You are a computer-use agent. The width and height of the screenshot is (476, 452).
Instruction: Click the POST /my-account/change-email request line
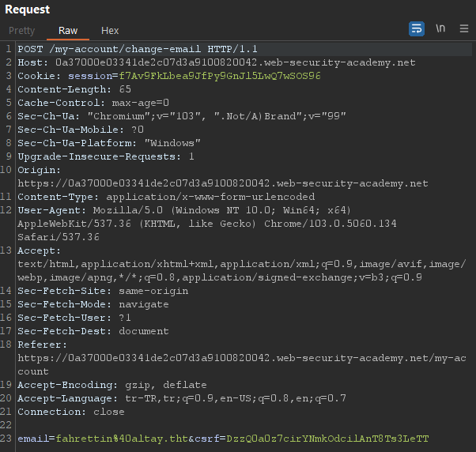pyautogui.click(x=138, y=49)
